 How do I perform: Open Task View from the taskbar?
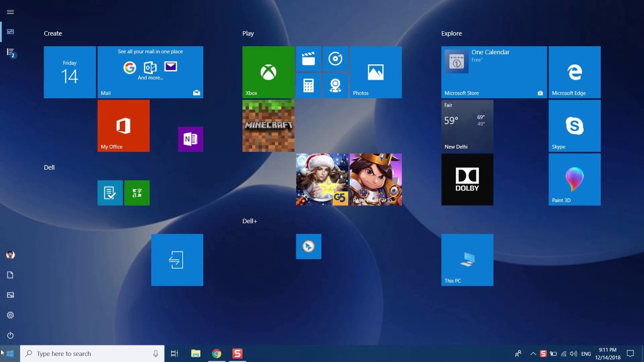click(x=175, y=353)
